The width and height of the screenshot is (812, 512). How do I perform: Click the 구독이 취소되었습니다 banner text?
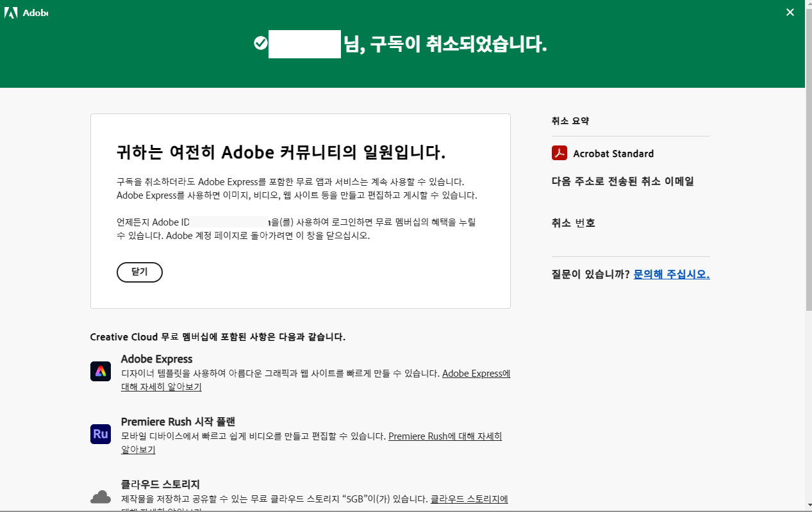pyautogui.click(x=445, y=44)
